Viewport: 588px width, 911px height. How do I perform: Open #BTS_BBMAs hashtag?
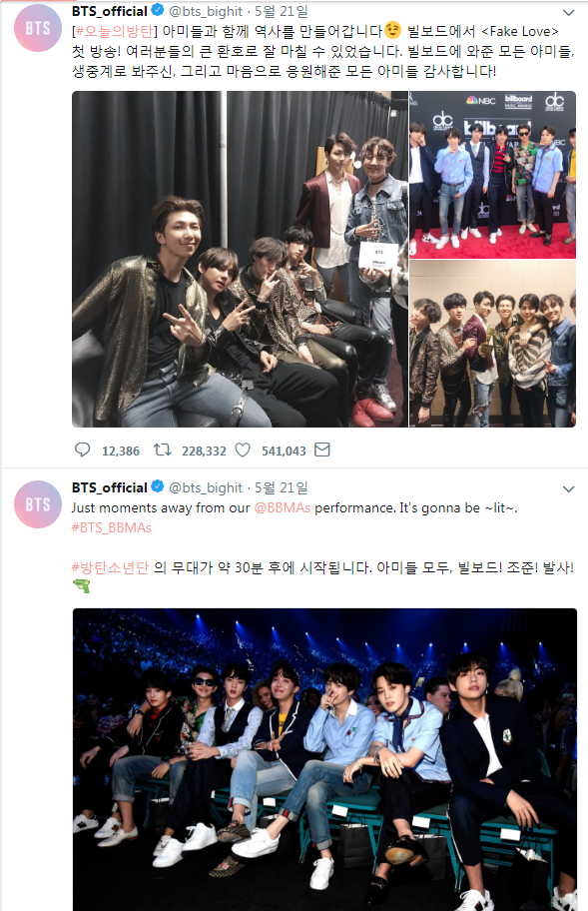[x=112, y=528]
